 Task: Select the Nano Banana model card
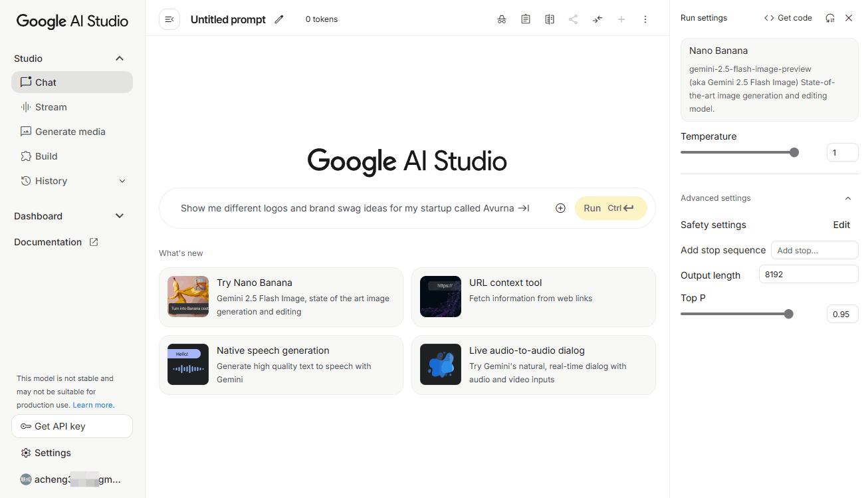click(769, 80)
